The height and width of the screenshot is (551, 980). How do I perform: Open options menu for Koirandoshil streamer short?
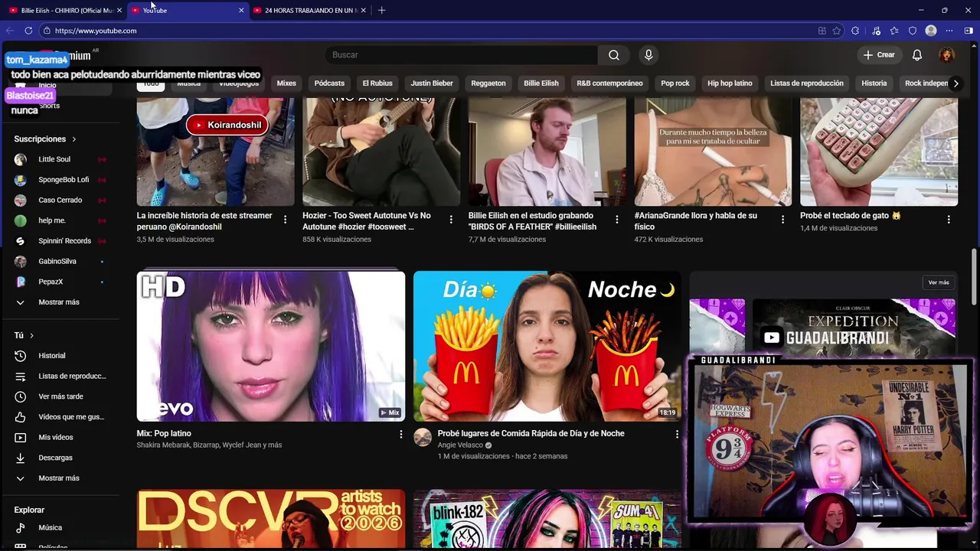[x=285, y=220]
